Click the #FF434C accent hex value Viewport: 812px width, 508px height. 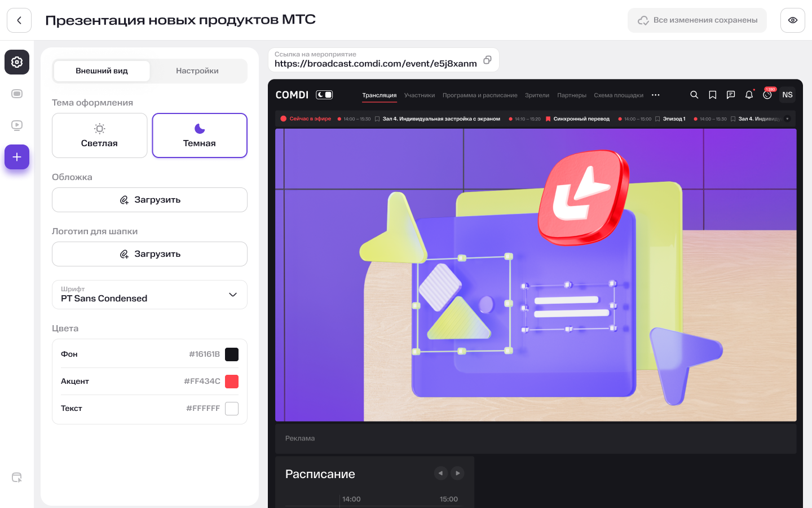(202, 382)
